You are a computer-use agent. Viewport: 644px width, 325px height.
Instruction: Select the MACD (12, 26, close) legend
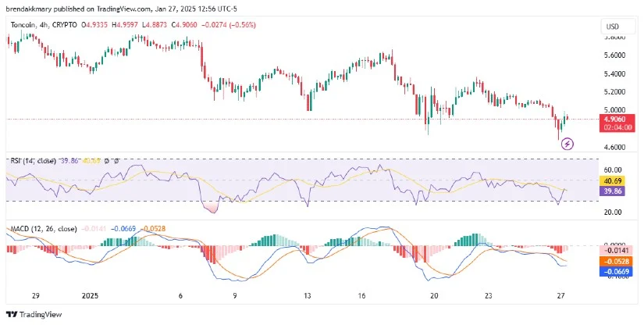43,229
